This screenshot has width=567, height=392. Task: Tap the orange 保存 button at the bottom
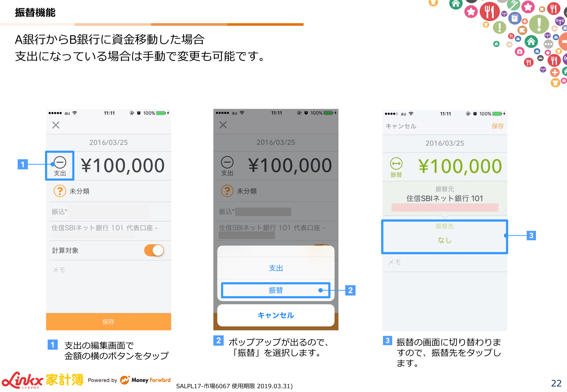[109, 321]
